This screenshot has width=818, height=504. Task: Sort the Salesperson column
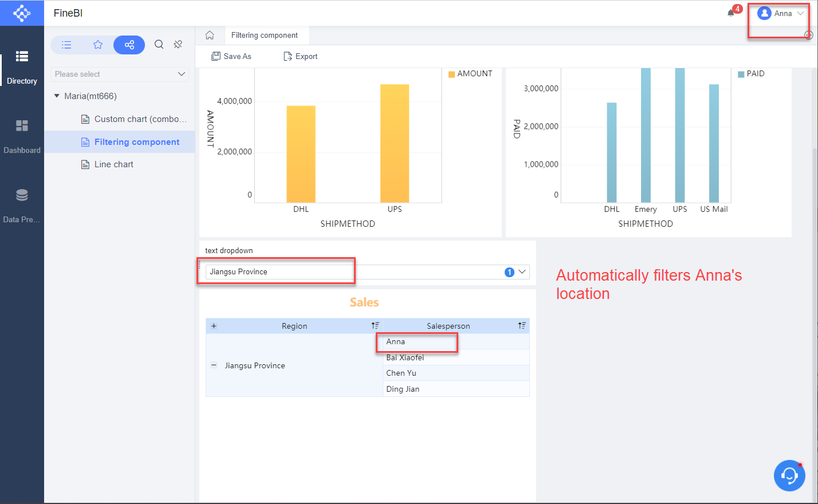click(522, 325)
